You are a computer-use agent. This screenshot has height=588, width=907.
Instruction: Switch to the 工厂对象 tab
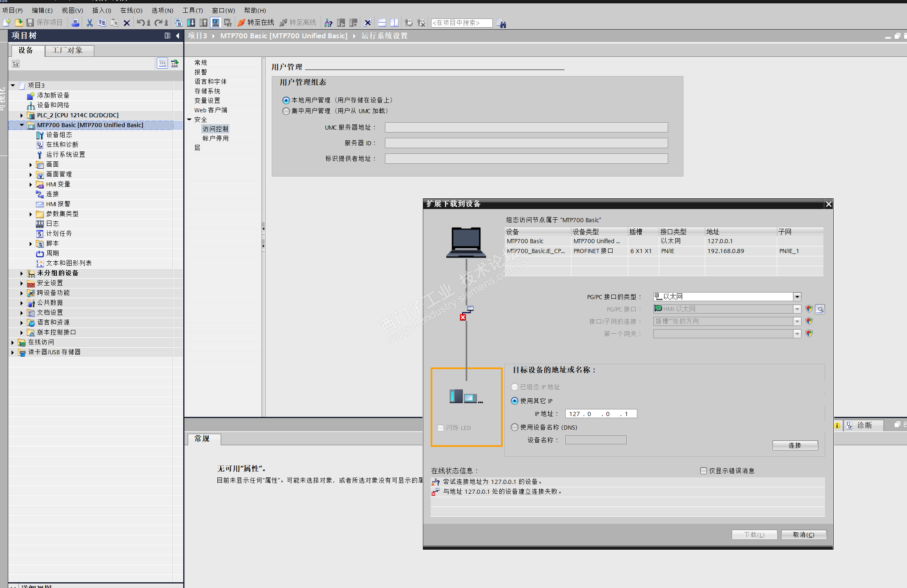tap(68, 50)
